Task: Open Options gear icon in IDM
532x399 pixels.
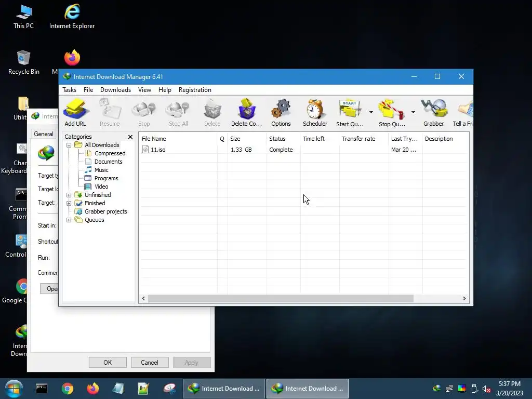Action: (281, 112)
